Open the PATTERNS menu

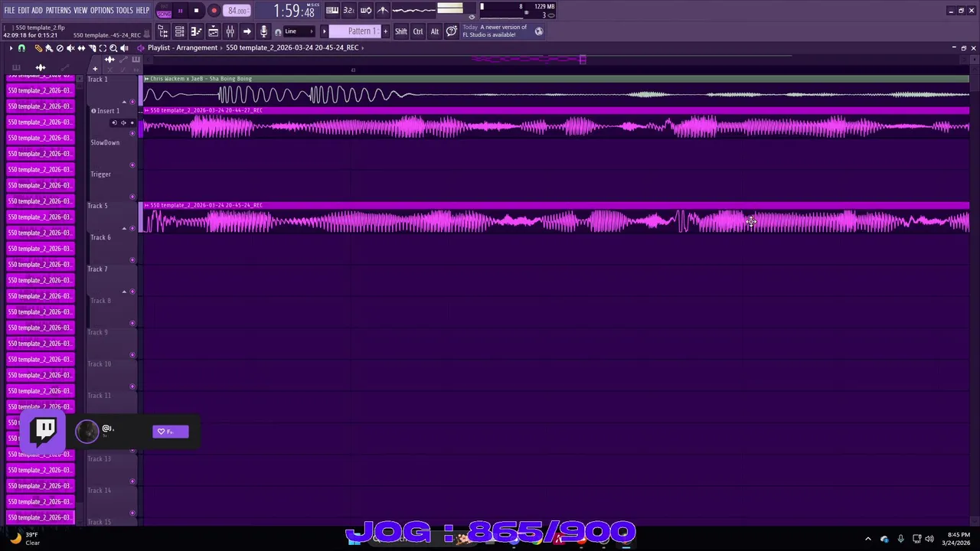(x=58, y=11)
